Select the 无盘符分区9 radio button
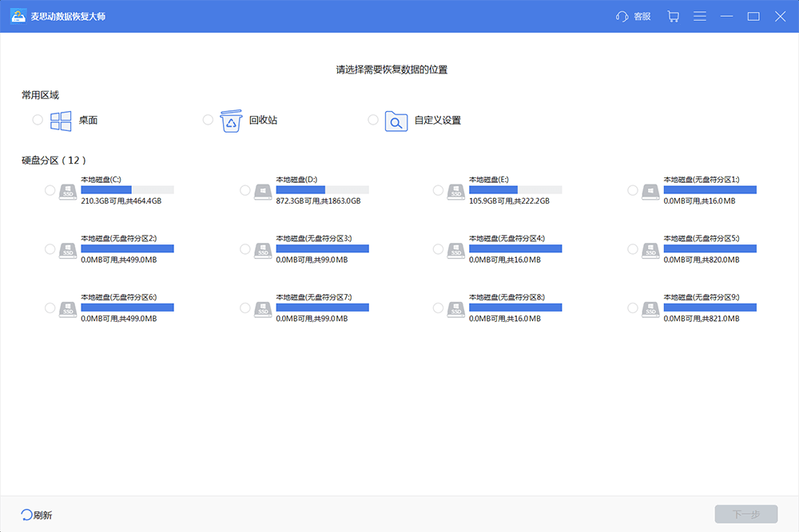The width and height of the screenshot is (799, 532). [633, 308]
